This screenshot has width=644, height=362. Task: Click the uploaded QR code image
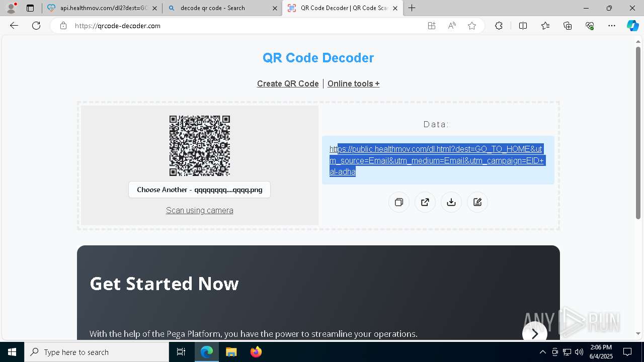point(200,146)
